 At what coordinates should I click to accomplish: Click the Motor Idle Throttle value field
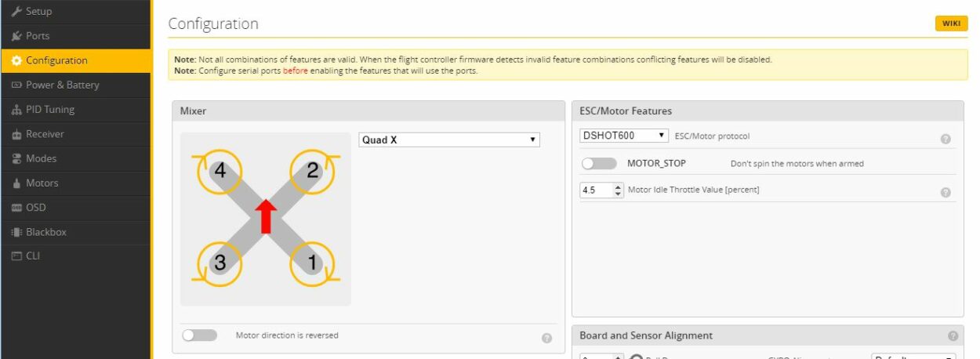(596, 190)
